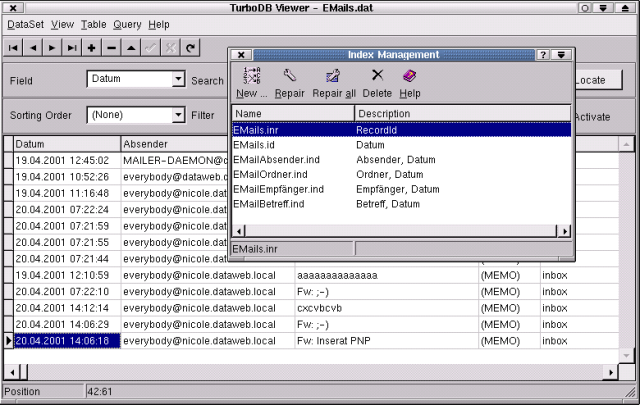Click cell 20.04.2001 07:22:24
The image size is (640, 405).
pos(67,209)
